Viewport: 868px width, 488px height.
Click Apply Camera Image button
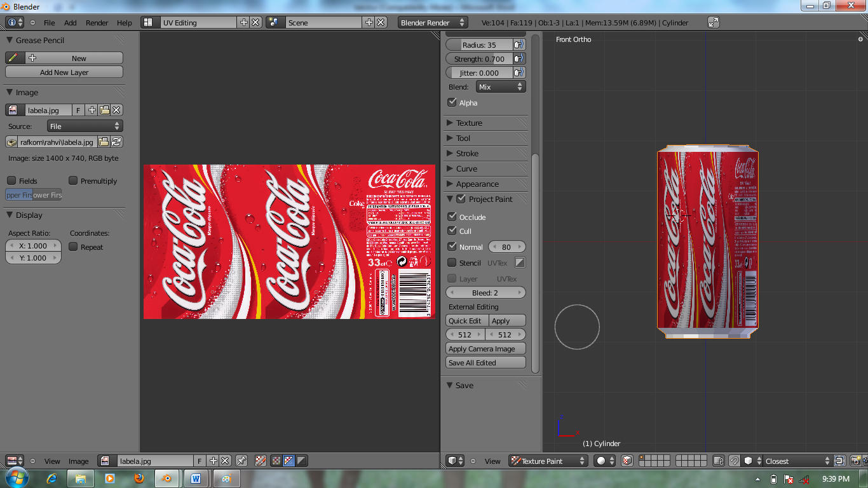point(486,349)
